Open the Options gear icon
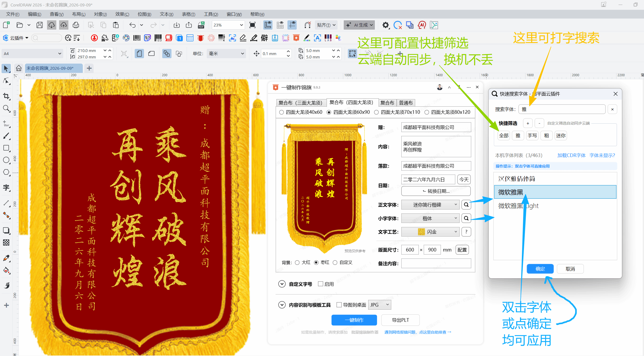The height and width of the screenshot is (356, 644). point(385,25)
